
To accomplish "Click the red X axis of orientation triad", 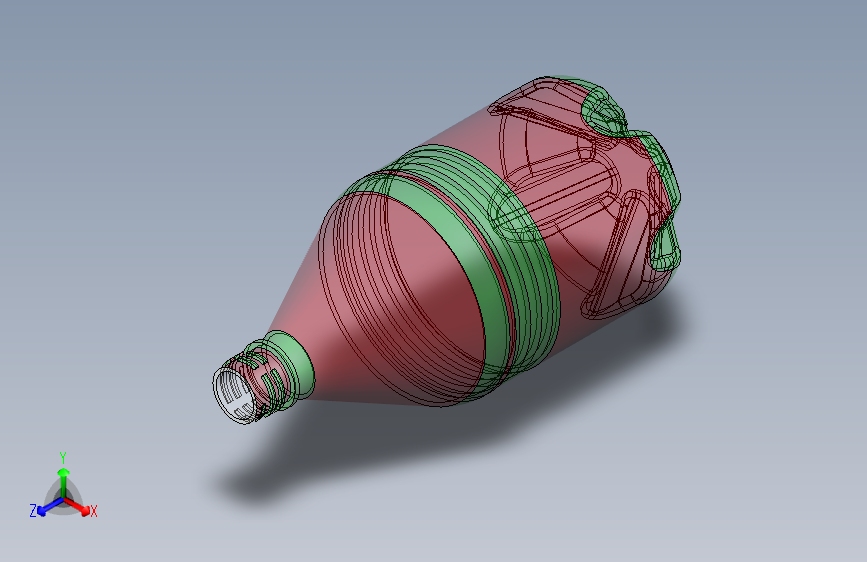I will click(77, 506).
